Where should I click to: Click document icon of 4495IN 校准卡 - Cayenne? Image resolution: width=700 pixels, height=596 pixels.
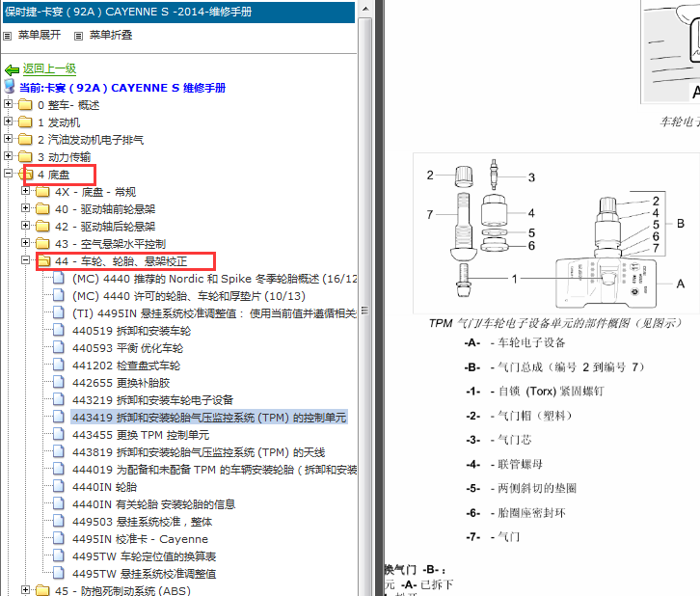59,538
